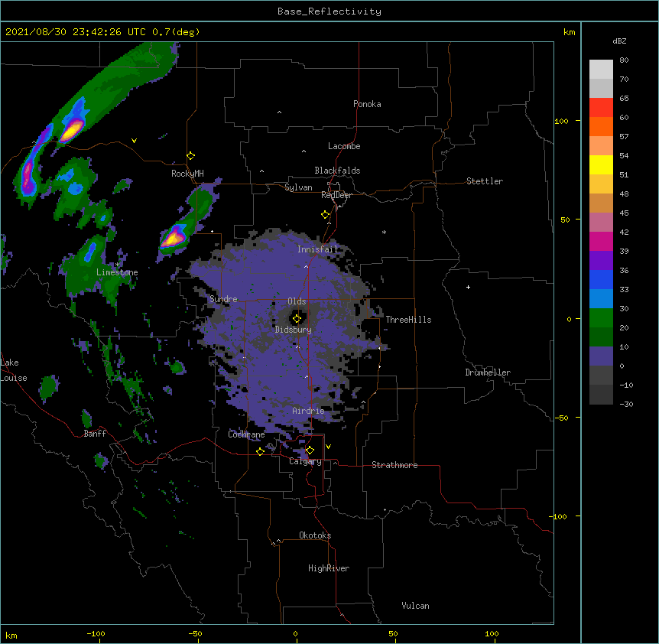Viewport: 659px width, 644px height.
Task: Click the Ponoka city label
Action: tap(367, 104)
